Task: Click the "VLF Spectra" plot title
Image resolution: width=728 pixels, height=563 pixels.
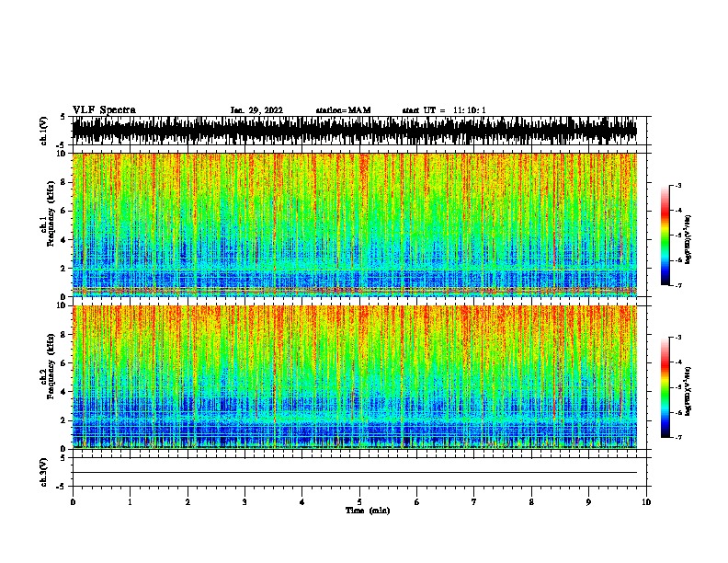Action: [104, 110]
